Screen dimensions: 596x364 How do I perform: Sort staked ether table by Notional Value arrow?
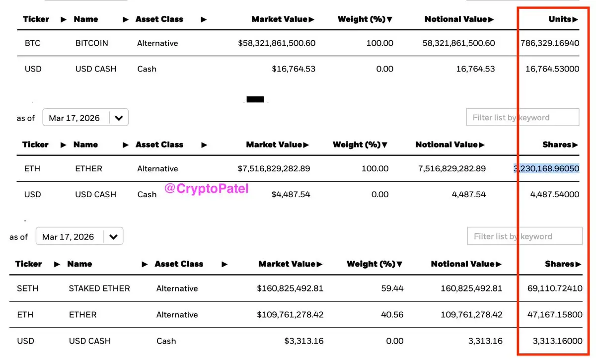click(498, 264)
